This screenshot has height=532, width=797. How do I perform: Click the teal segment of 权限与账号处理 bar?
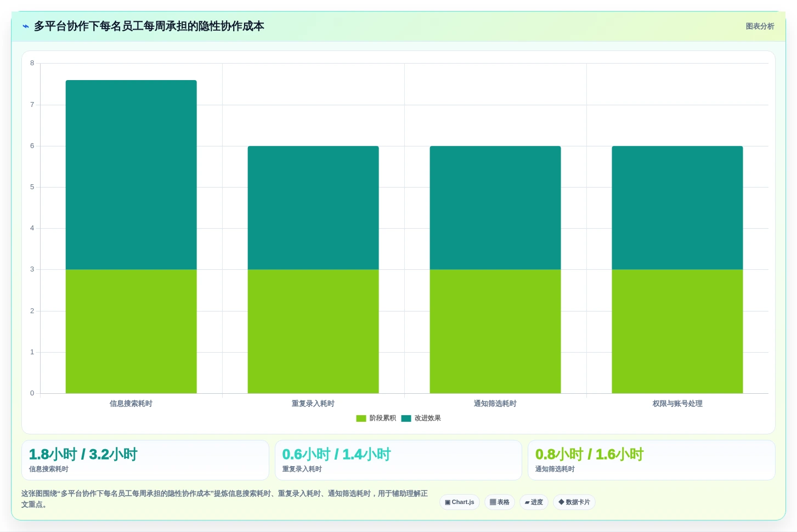[677, 208]
